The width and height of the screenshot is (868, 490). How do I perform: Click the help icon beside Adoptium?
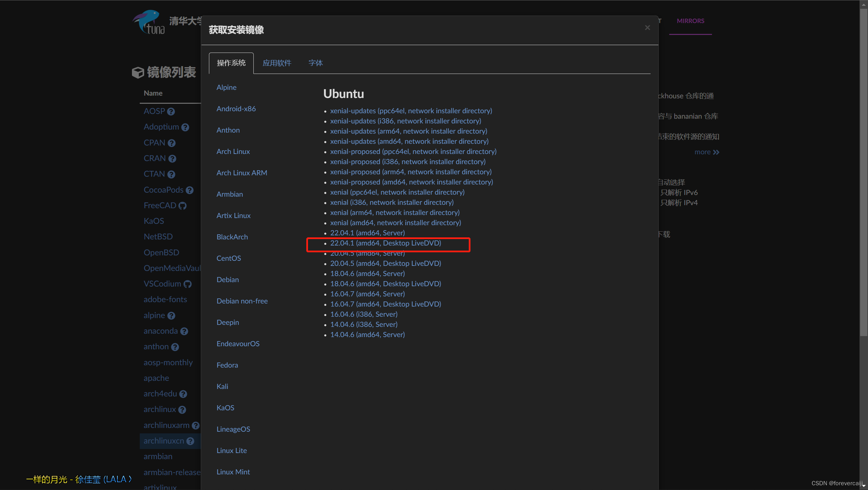click(185, 127)
